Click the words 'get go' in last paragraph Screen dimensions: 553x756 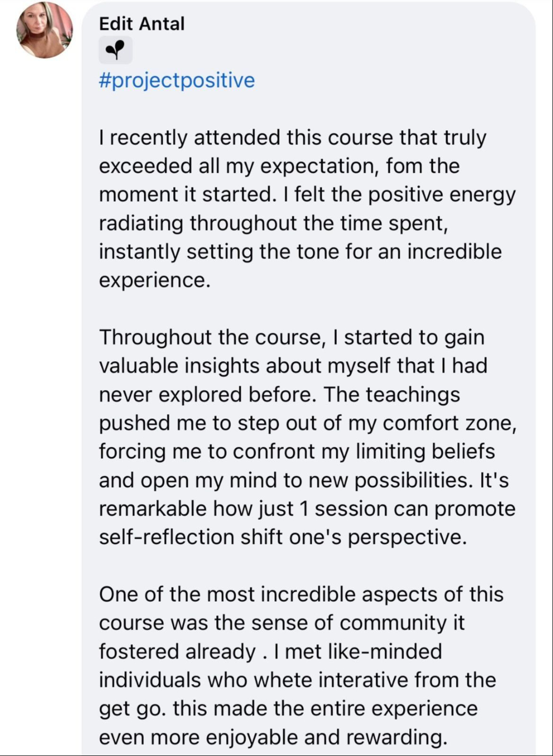(x=132, y=709)
